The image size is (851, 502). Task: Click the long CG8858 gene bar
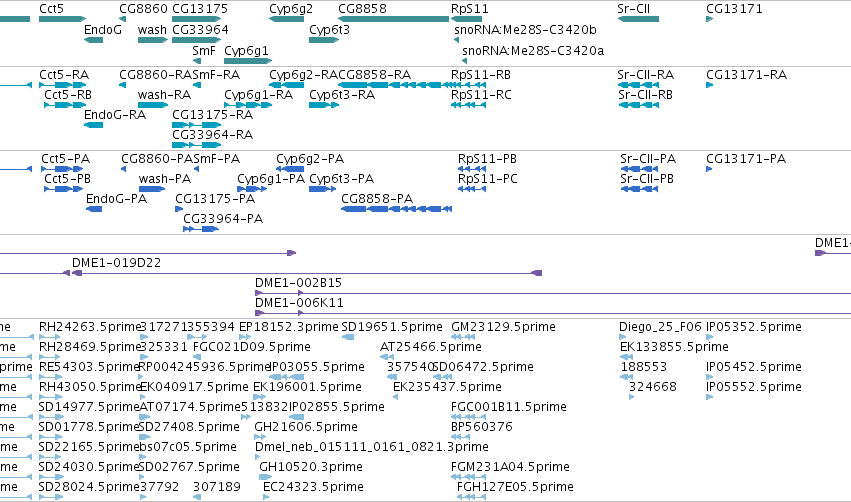393,19
